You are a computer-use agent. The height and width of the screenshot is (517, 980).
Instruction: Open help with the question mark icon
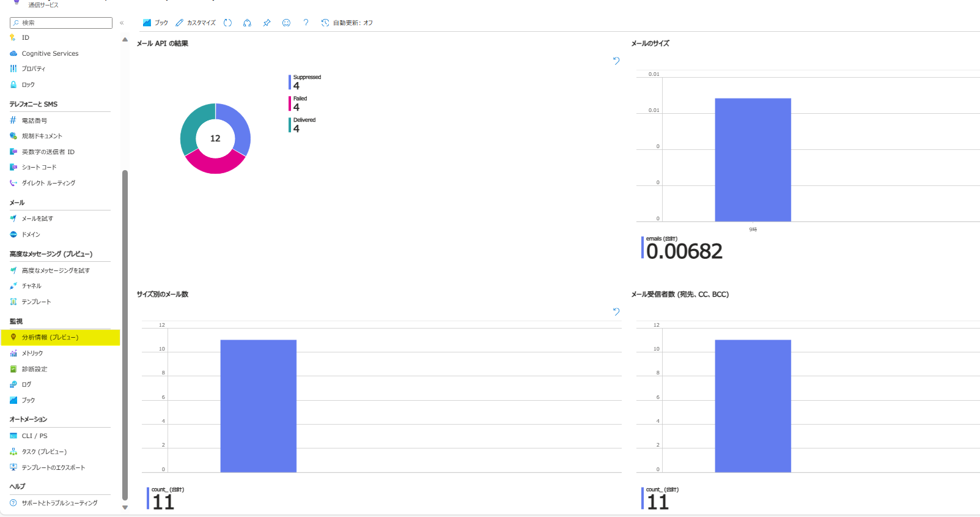coord(306,23)
